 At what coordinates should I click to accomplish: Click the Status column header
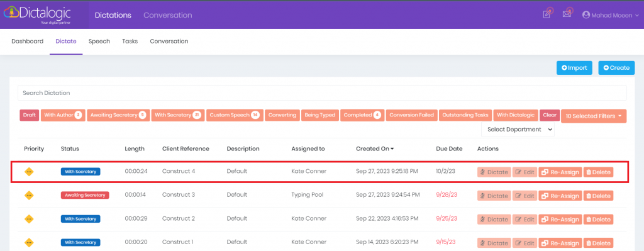point(70,148)
